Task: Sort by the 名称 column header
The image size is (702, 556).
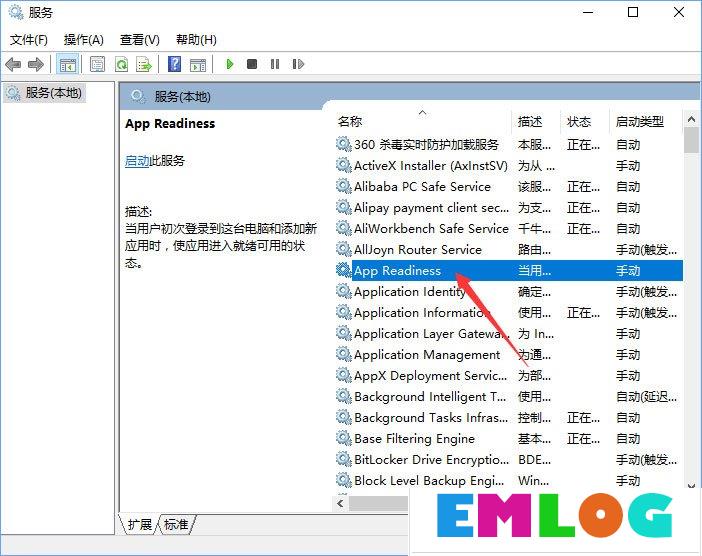Action: (x=350, y=122)
